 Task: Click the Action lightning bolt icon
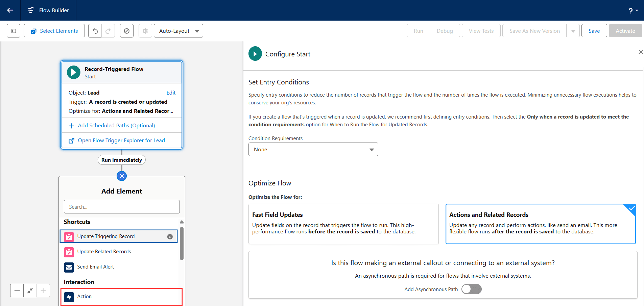pyautogui.click(x=69, y=297)
